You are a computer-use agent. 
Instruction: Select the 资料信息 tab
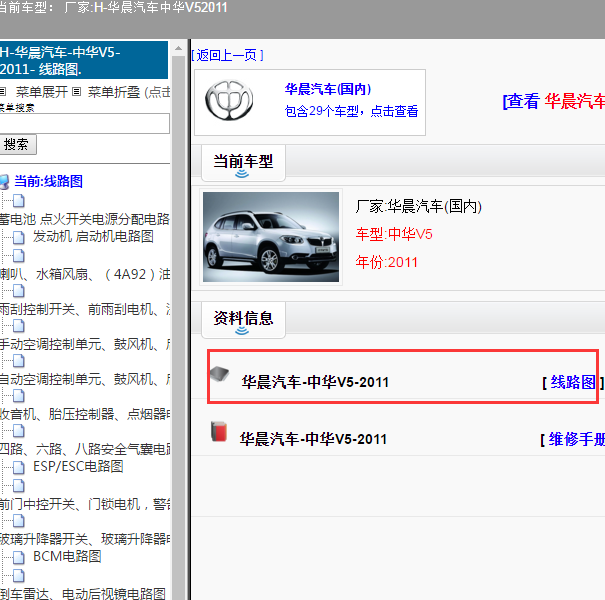(243, 319)
